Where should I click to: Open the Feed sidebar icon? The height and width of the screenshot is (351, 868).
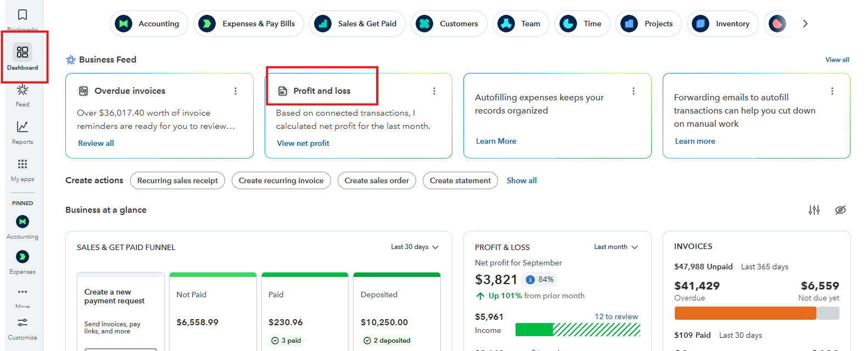pyautogui.click(x=23, y=90)
